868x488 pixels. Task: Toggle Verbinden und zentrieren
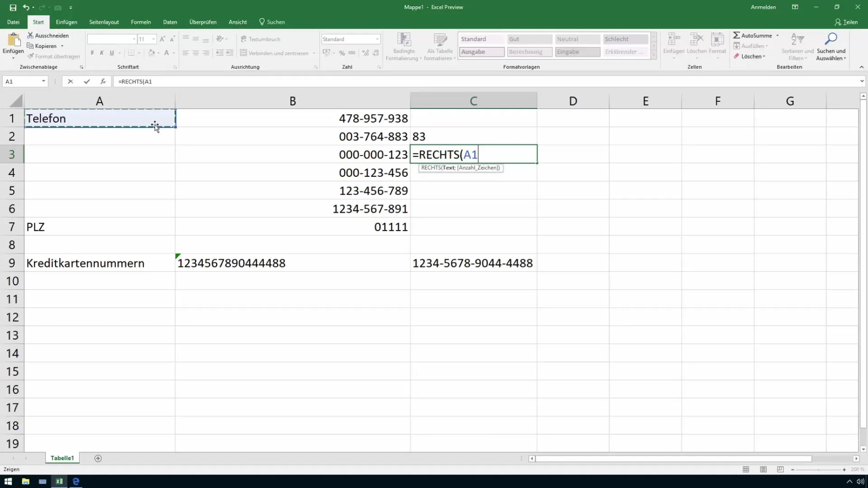(274, 53)
